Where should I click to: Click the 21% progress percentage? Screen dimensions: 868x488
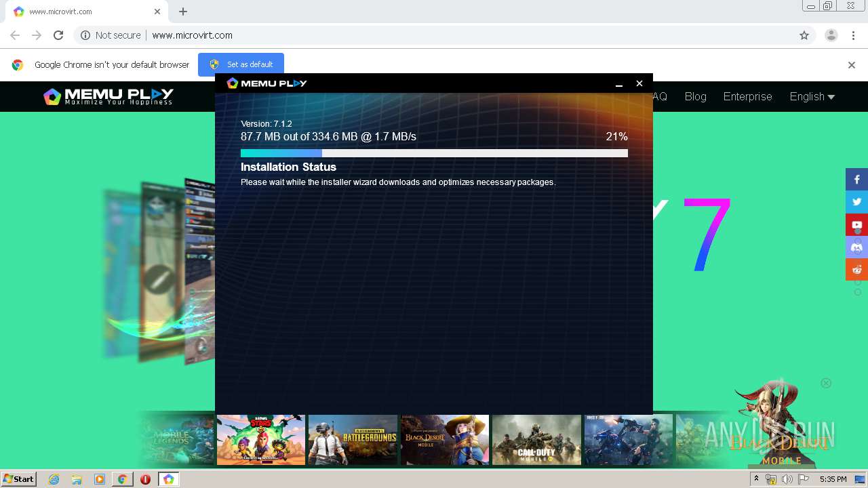pos(616,137)
